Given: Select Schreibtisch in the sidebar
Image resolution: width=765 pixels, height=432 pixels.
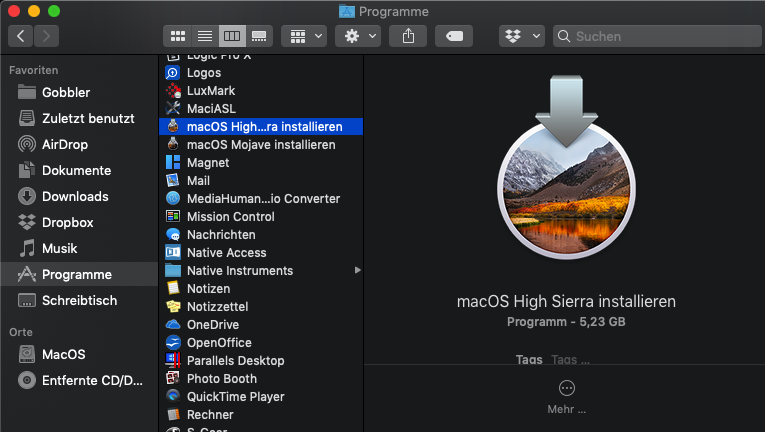Looking at the screenshot, I should [79, 300].
